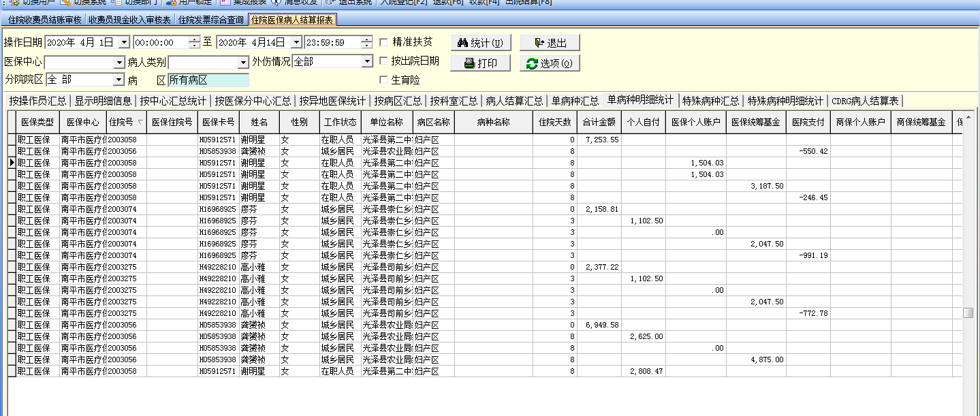Screen dimensions: 980x416
Task: Select the 合计金额 cell showing 2,158.81
Action: pyautogui.click(x=599, y=209)
